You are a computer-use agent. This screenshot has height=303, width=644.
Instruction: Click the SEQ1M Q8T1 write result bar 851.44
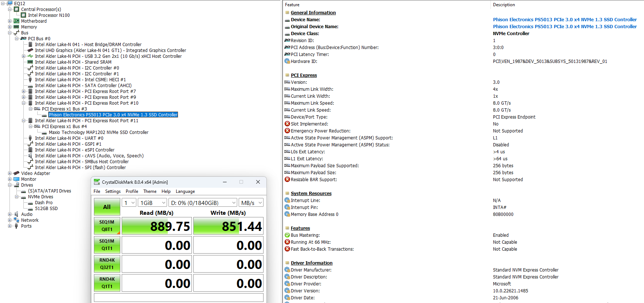pyautogui.click(x=228, y=226)
